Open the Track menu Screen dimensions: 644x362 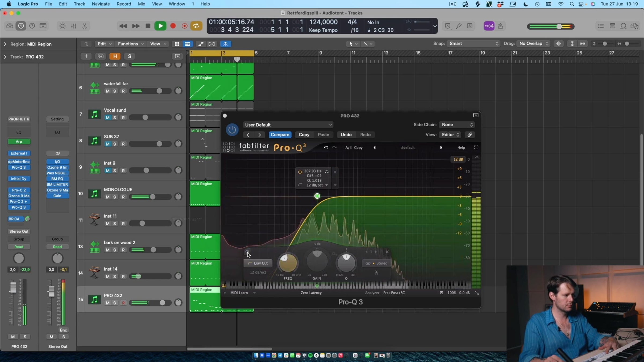79,4
